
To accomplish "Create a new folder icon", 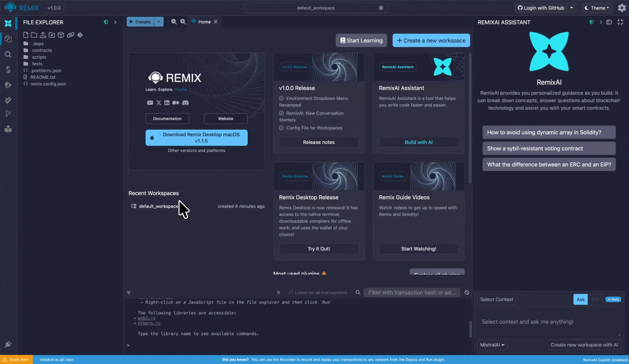I will pos(34,35).
